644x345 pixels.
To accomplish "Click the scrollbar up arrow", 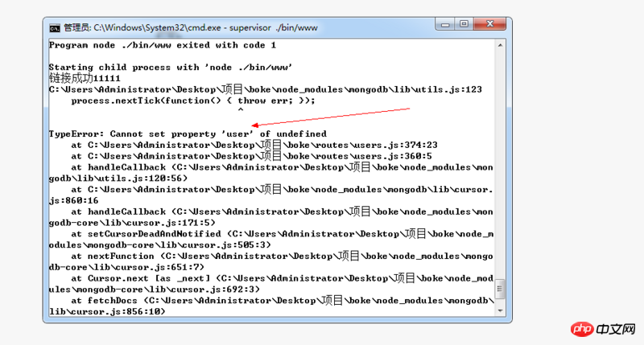I will pyautogui.click(x=500, y=45).
